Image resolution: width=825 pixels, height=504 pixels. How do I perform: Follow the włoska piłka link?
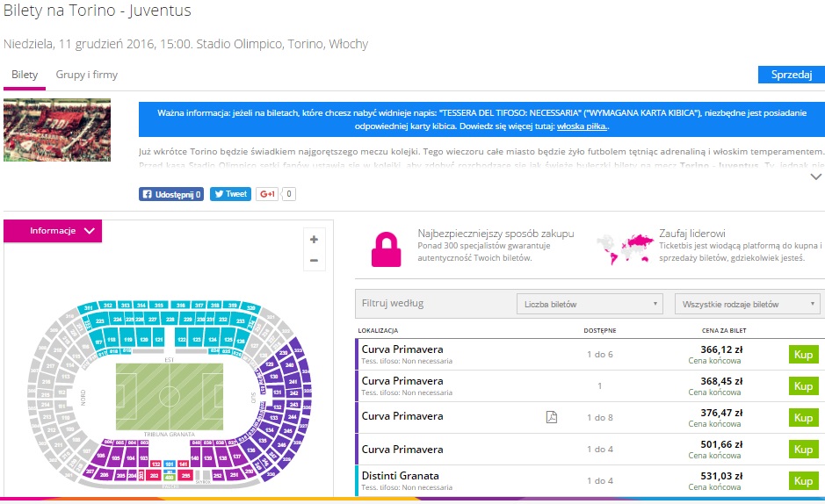582,126
